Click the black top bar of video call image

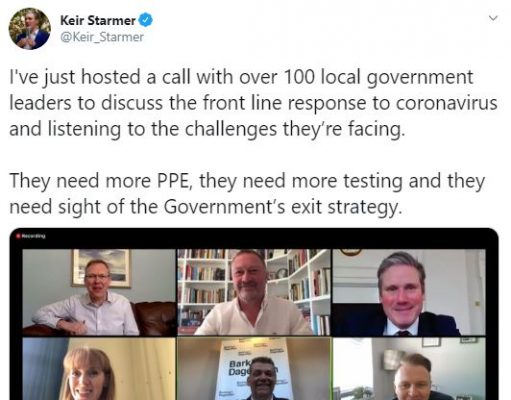click(x=254, y=238)
